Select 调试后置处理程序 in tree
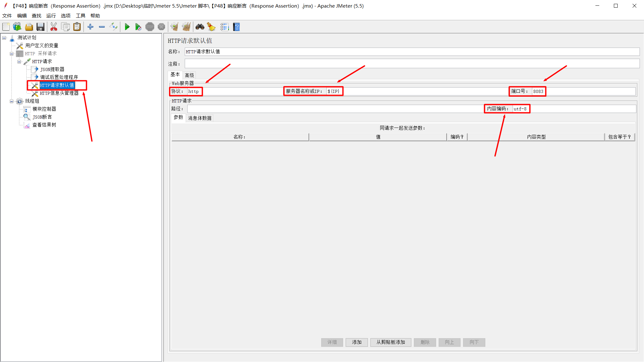Screen dimensions: 644x362 coord(59,77)
